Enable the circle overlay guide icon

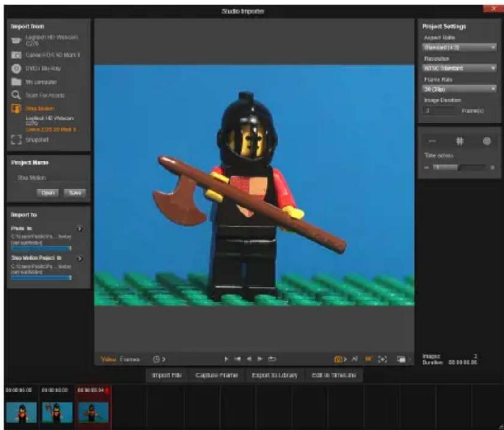(487, 141)
